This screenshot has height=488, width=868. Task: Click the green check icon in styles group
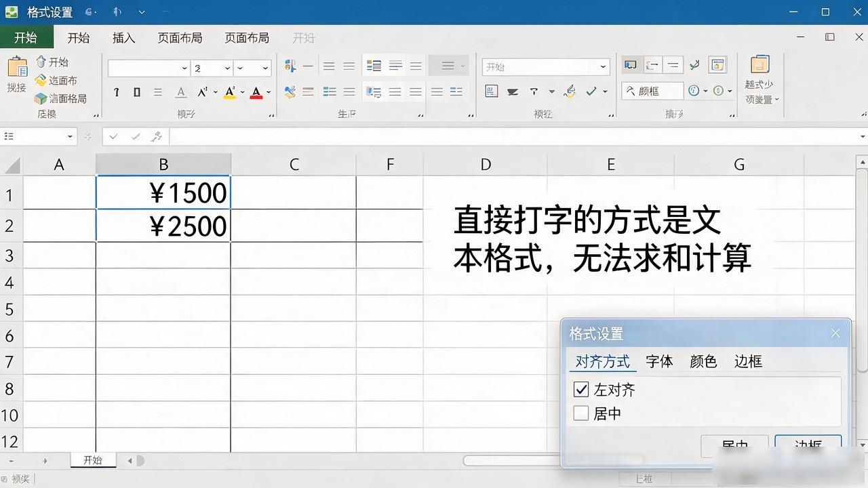point(694,65)
